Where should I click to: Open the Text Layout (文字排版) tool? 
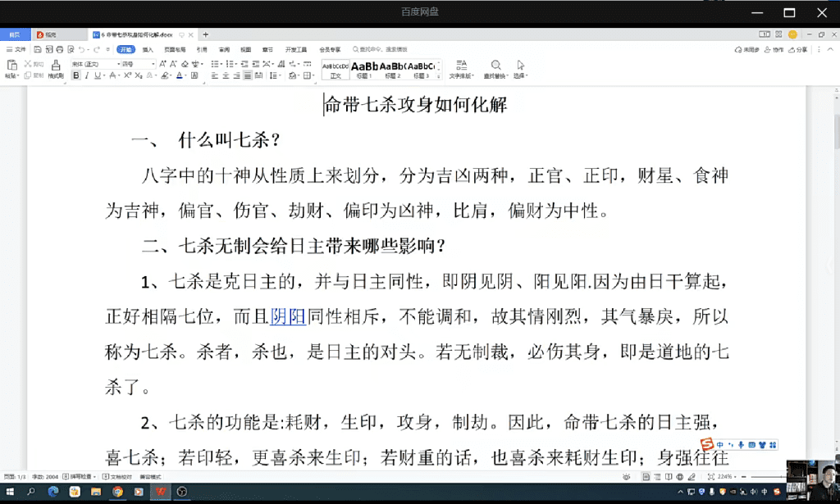click(x=461, y=68)
